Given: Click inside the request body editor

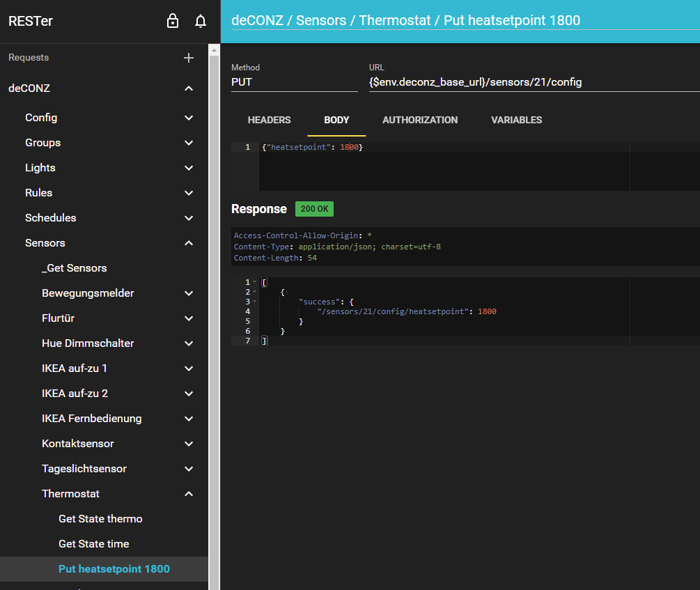Looking at the screenshot, I should [479, 166].
